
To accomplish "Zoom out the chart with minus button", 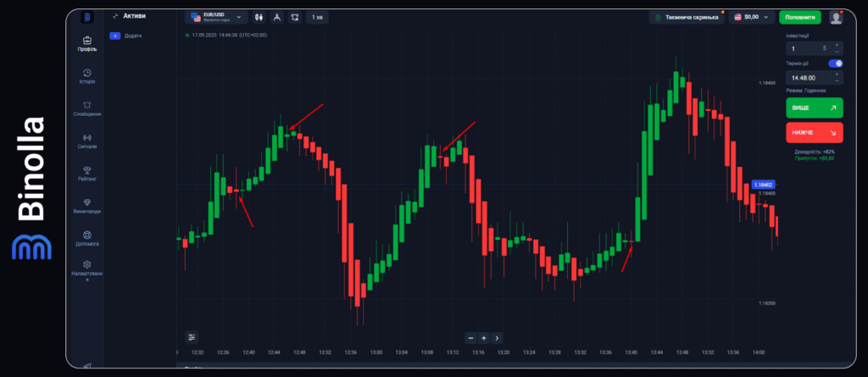I will pos(470,337).
